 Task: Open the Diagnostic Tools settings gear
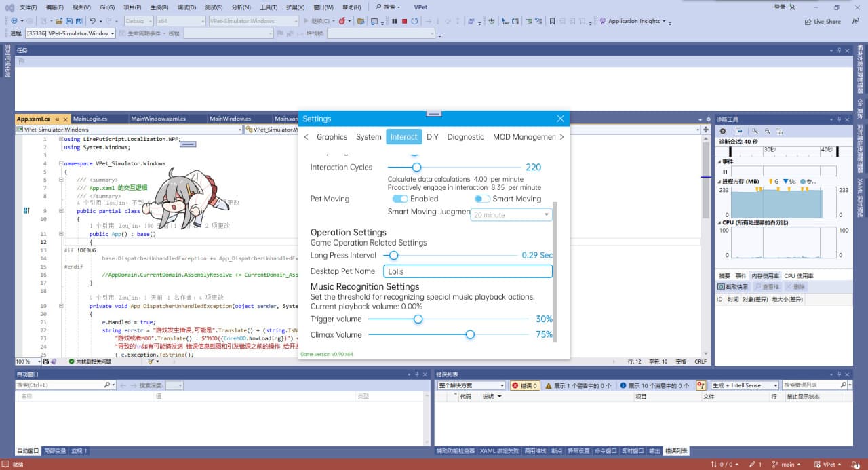click(723, 131)
